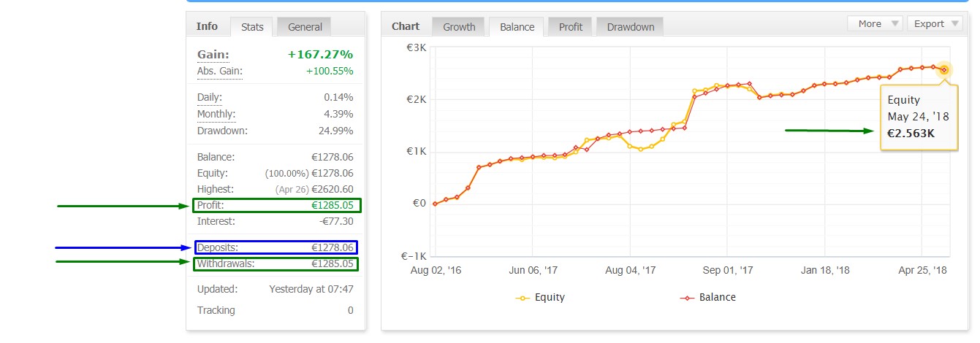
Task: Open the General tab
Action: pyautogui.click(x=305, y=27)
